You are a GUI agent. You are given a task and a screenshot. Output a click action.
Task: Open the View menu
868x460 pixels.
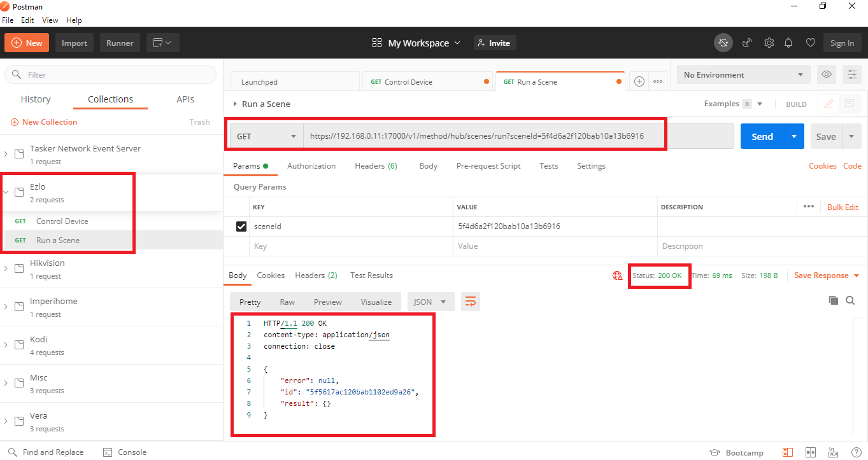pyautogui.click(x=50, y=20)
